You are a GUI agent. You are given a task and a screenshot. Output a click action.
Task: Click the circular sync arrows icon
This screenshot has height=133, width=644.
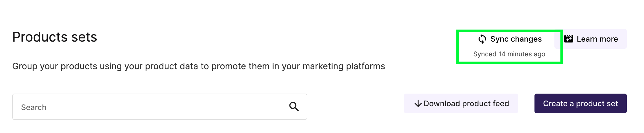click(x=482, y=39)
